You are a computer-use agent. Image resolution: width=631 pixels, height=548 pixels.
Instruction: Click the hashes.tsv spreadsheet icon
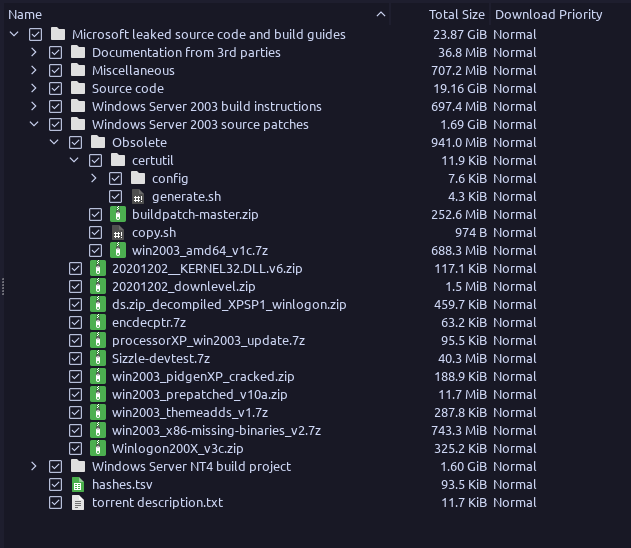click(x=78, y=484)
